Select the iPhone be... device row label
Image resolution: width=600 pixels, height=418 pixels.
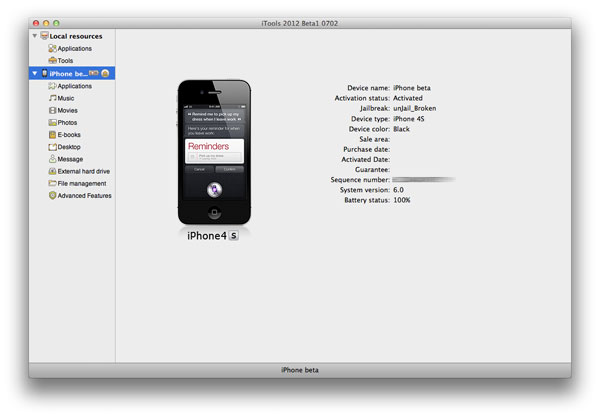[68, 73]
